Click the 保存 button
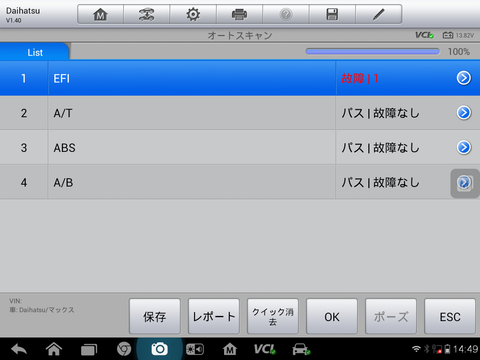The image size is (480, 360). pyautogui.click(x=155, y=316)
